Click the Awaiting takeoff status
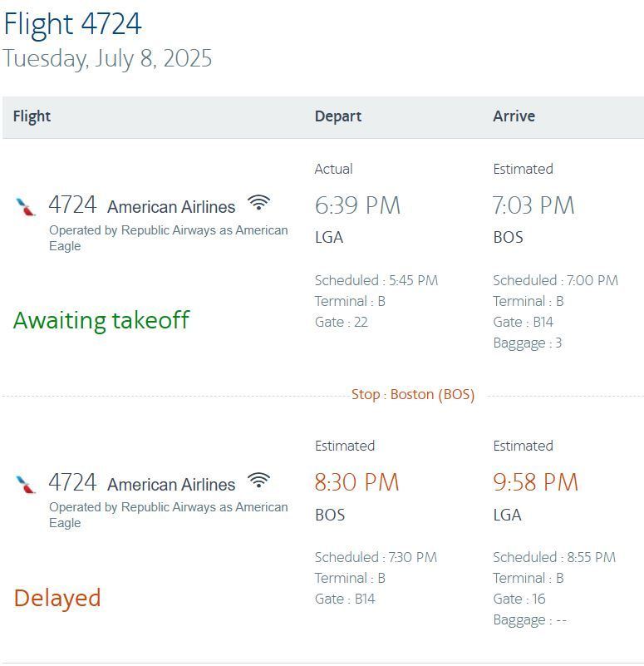Viewport: 644px width, 666px height. (x=101, y=320)
